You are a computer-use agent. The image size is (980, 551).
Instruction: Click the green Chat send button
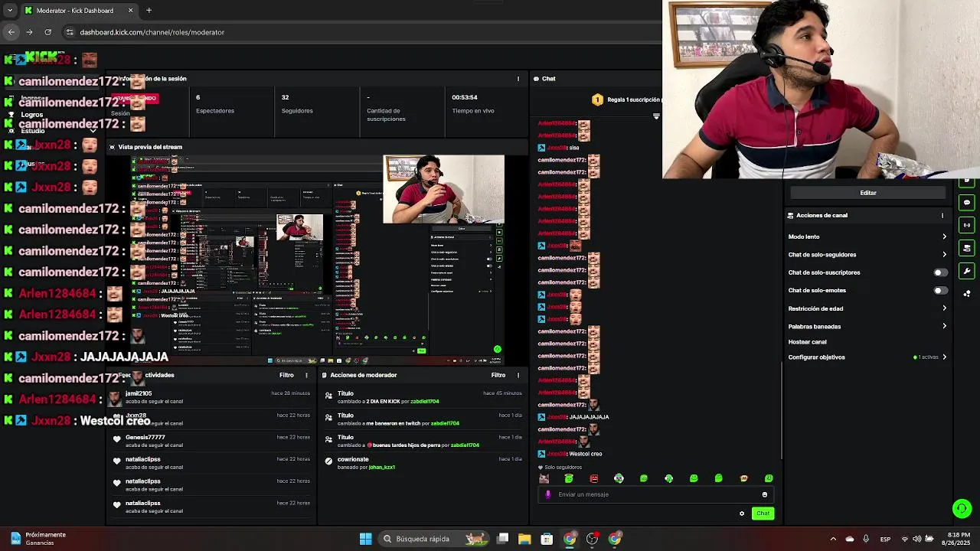pos(763,514)
